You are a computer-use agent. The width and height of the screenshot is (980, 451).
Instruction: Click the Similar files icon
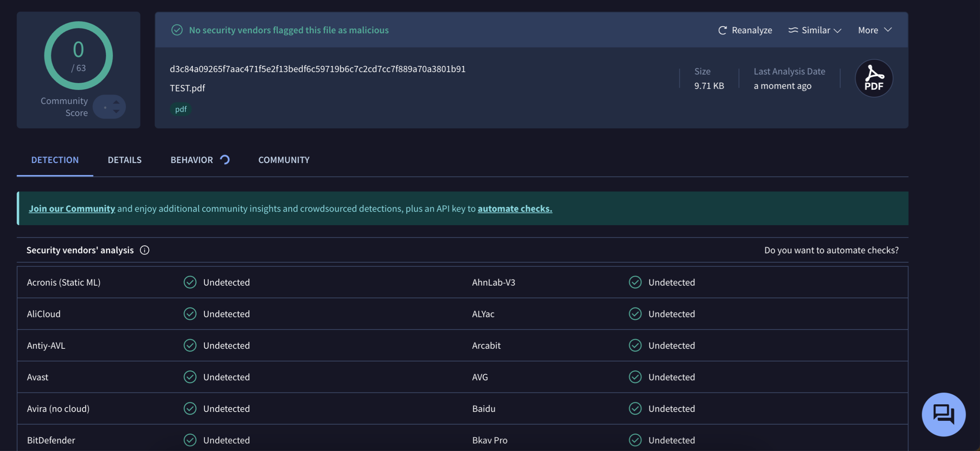tap(793, 30)
